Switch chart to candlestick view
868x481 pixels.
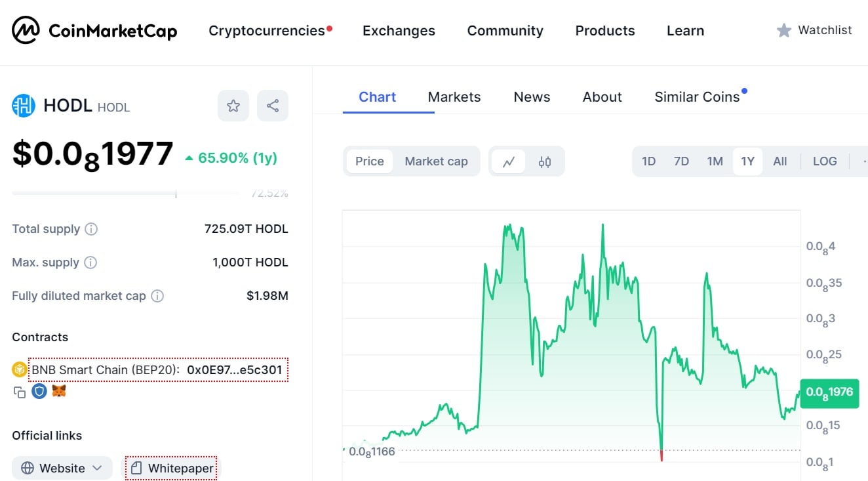pos(545,161)
